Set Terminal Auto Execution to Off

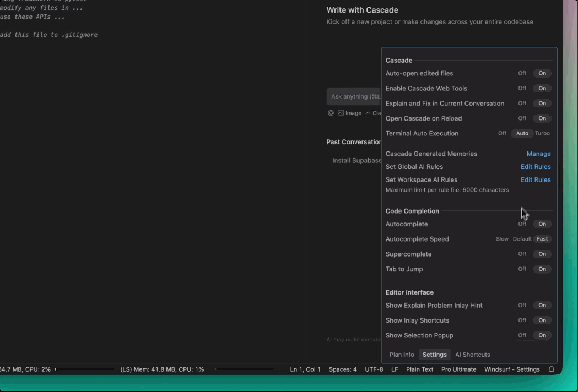[x=502, y=133]
